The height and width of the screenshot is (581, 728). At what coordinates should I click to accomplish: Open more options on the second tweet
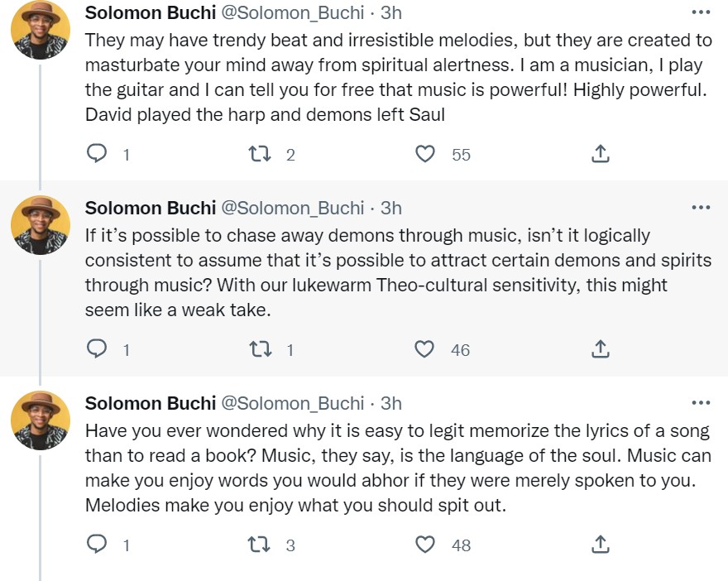700,208
